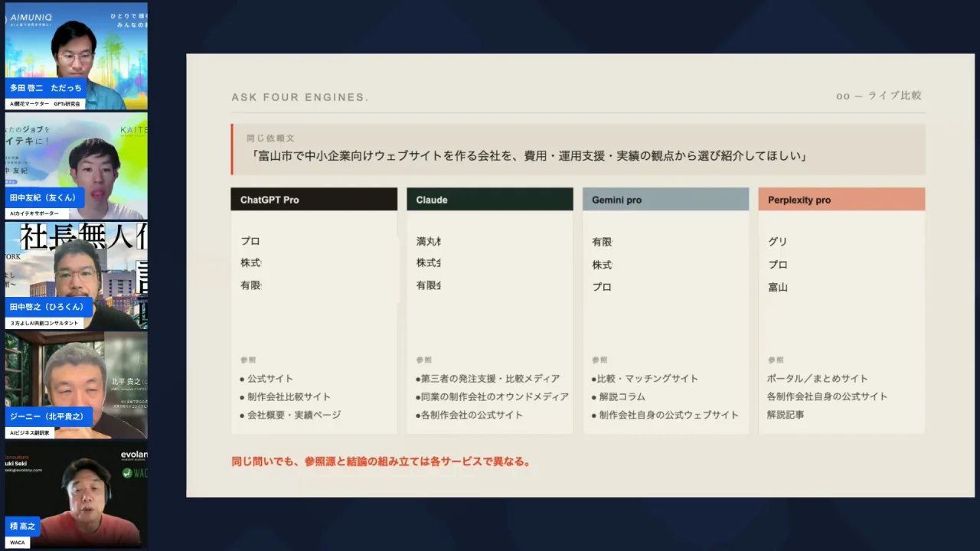Select the 多田 啓二 participant video tile
The width and height of the screenshot is (980, 551).
tap(77, 56)
